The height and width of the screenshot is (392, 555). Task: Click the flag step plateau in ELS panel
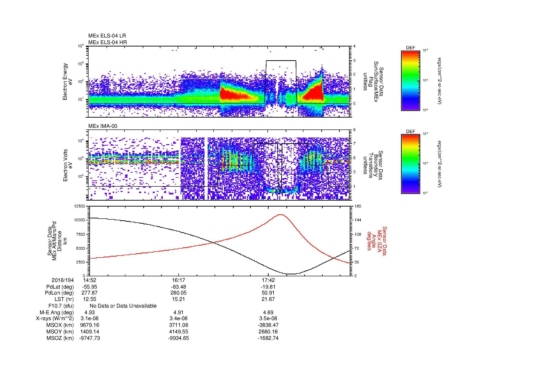[281, 60]
